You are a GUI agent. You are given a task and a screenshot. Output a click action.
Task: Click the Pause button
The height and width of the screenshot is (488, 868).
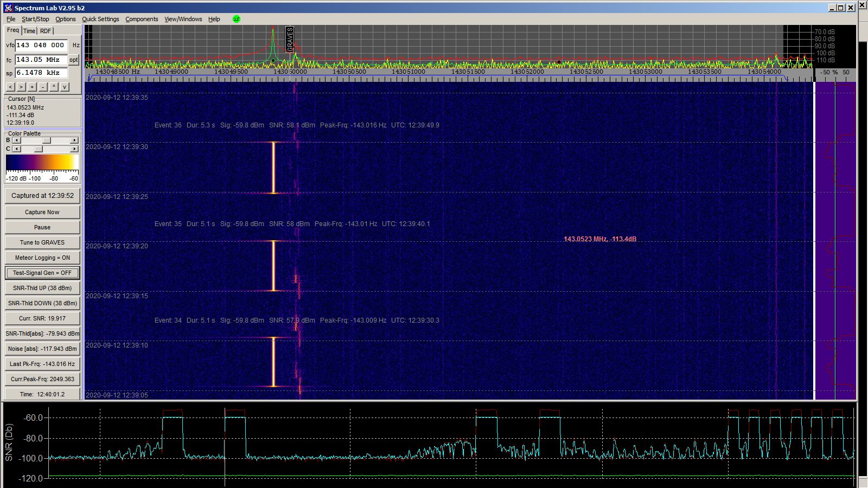tap(42, 227)
